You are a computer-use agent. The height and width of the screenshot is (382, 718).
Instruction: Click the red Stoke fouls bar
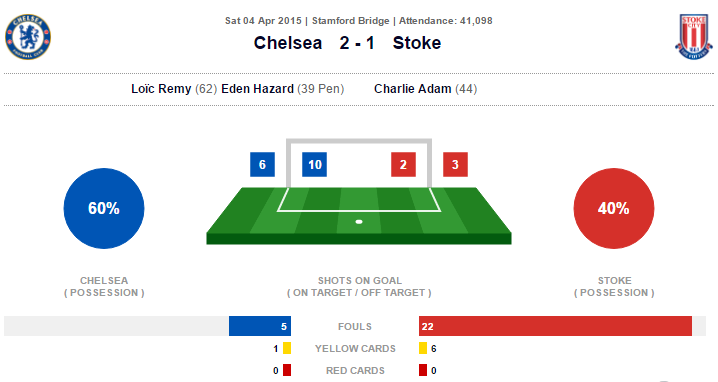pyautogui.click(x=555, y=326)
